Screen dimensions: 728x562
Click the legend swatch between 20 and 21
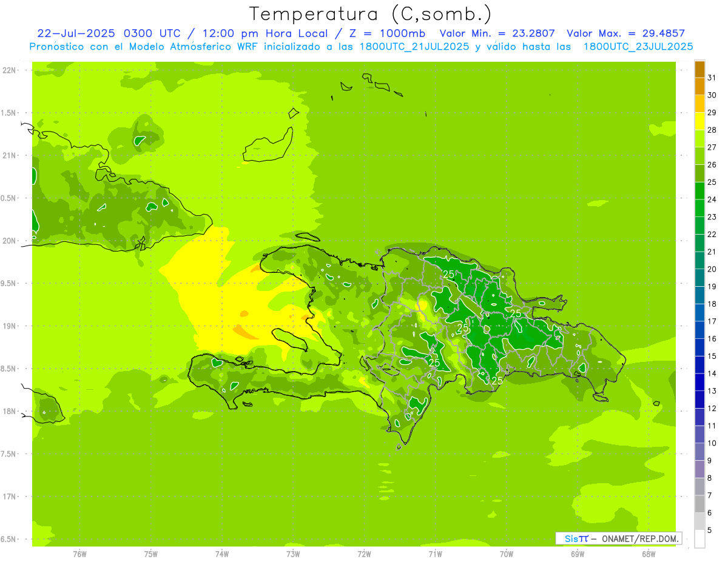point(699,261)
